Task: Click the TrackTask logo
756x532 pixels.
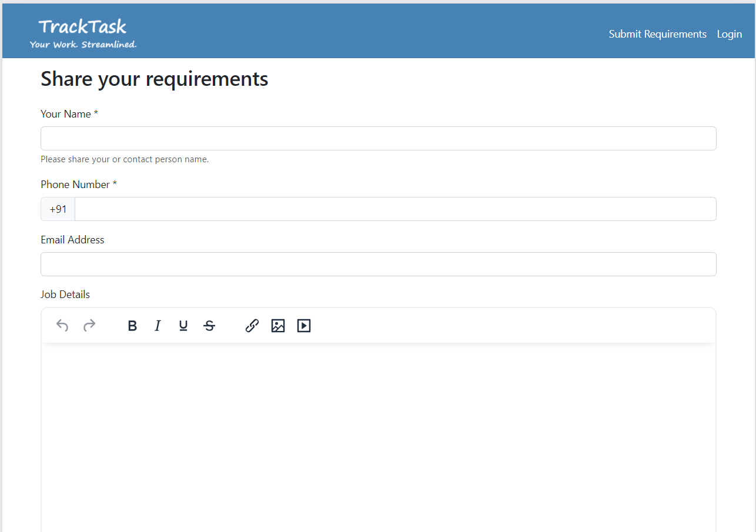Action: coord(83,34)
